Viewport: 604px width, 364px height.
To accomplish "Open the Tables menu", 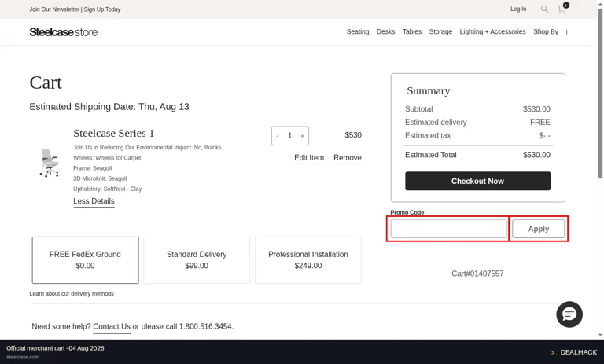I will (x=412, y=31).
